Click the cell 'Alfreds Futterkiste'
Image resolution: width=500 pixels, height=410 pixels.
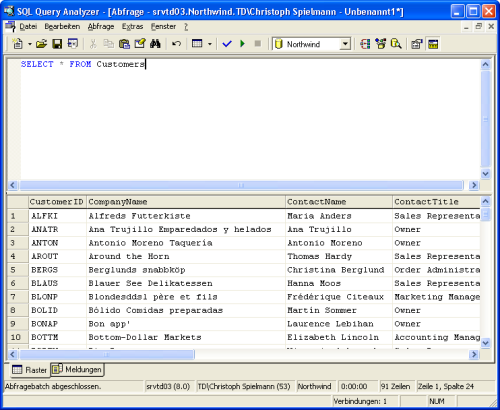click(186, 216)
